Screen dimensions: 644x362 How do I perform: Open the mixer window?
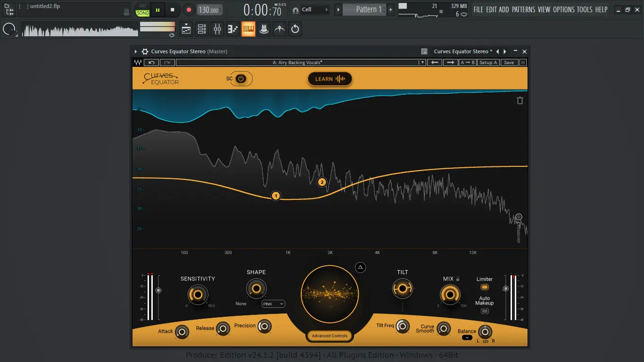click(x=217, y=29)
